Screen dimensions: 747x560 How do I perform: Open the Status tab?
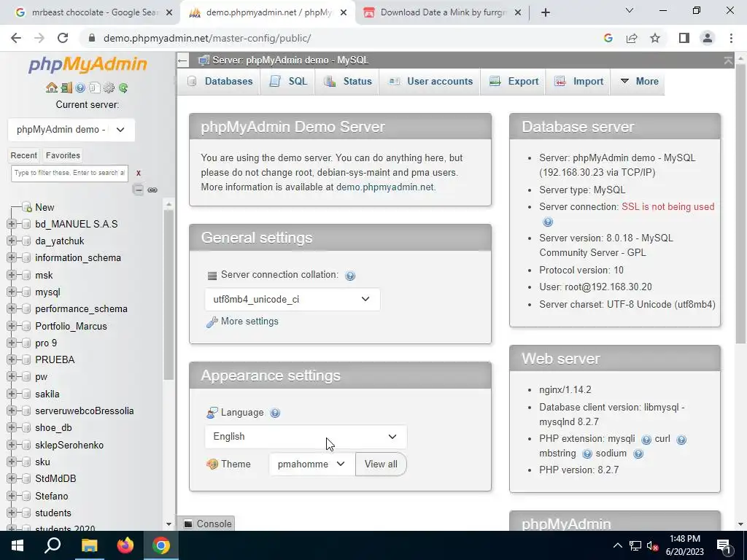(347, 82)
